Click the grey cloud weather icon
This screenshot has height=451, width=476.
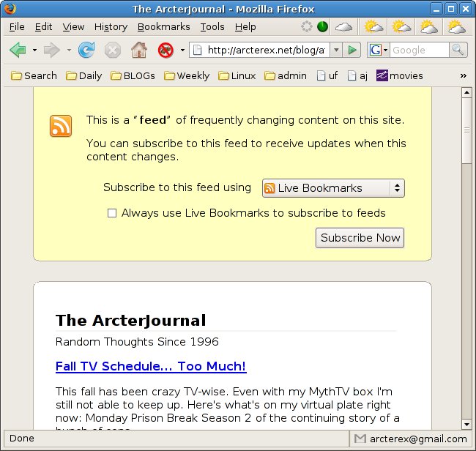coord(343,27)
